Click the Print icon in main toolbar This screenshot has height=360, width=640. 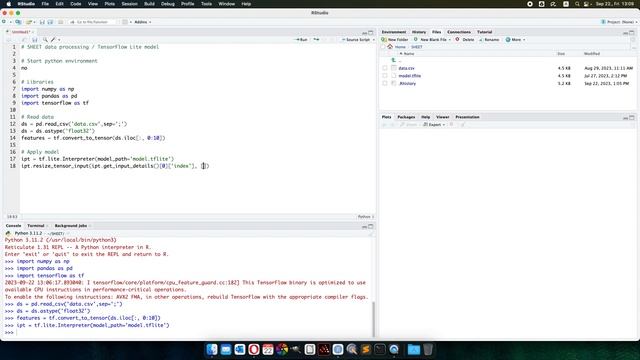point(60,22)
